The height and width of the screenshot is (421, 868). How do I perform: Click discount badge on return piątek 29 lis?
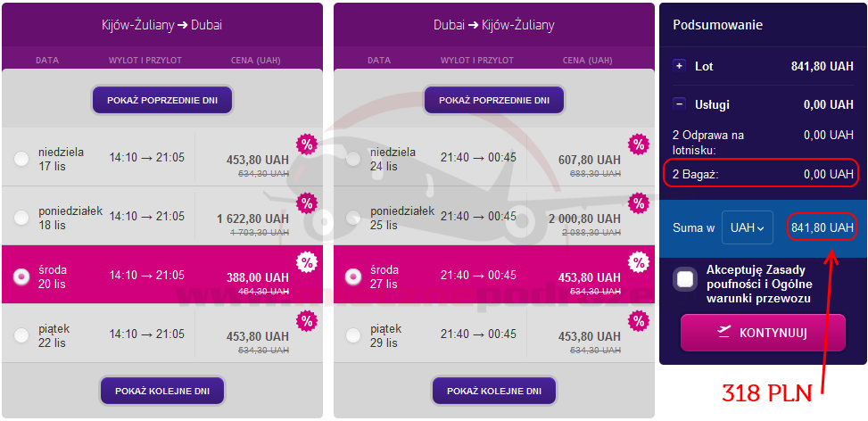pyautogui.click(x=638, y=320)
